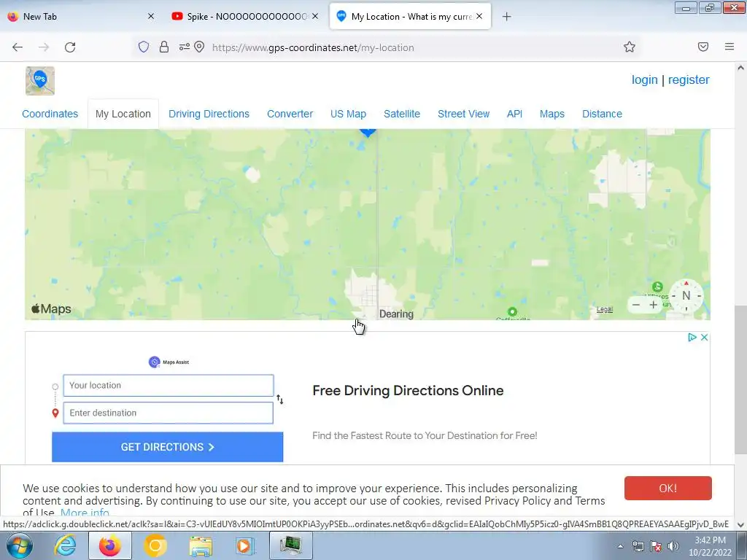Viewport: 747px width, 560px height.
Task: Close the My Location tab
Action: (479, 16)
